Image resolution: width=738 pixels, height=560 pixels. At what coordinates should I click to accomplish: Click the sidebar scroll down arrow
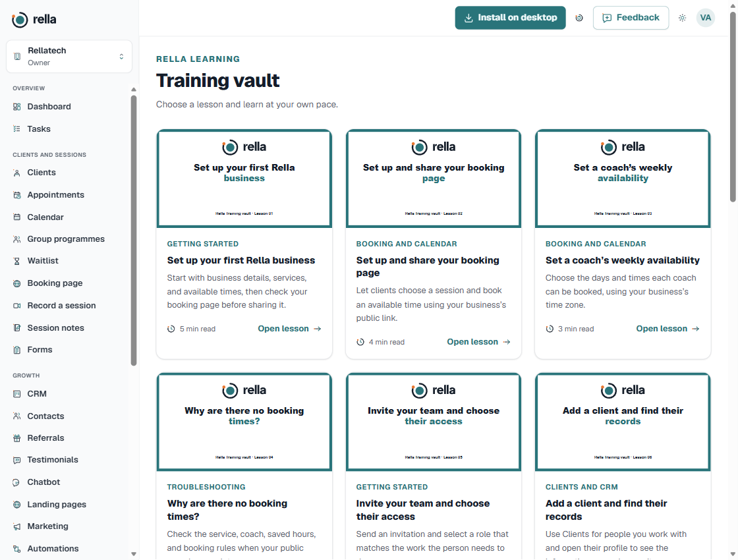134,554
